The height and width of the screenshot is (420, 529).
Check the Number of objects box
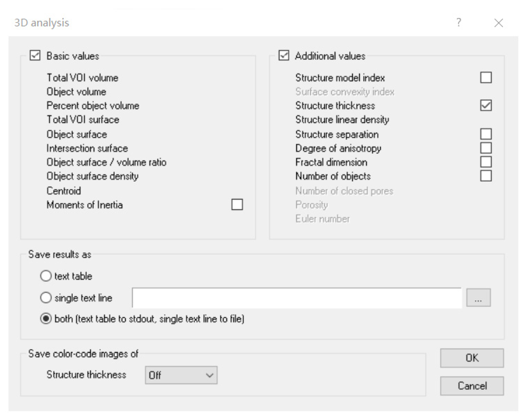click(x=486, y=176)
